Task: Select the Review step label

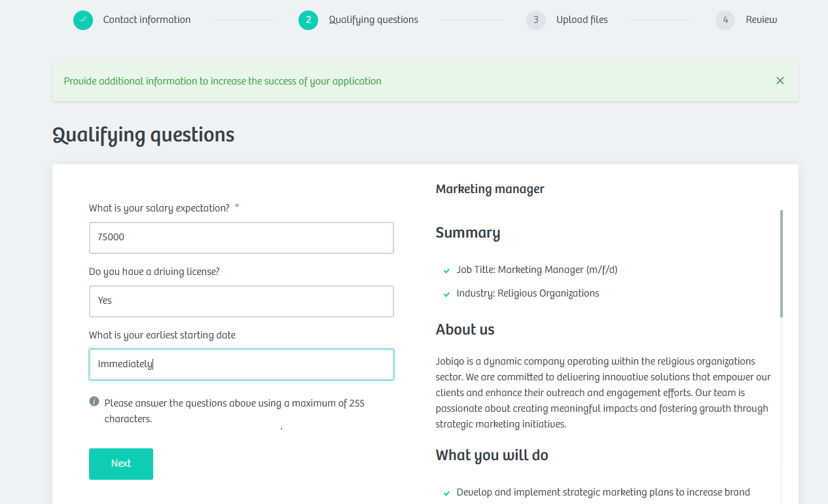Action: coord(761,20)
